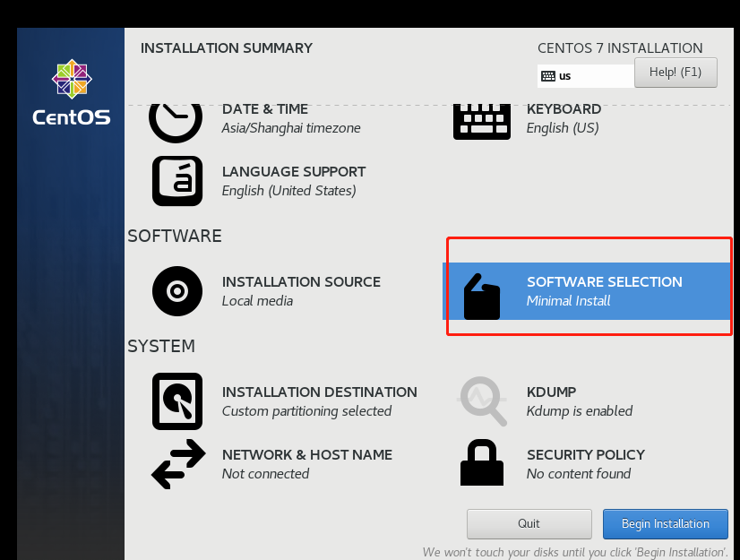Image resolution: width=740 pixels, height=560 pixels.
Task: Select the LANGUAGE SUPPORT label
Action: (294, 172)
